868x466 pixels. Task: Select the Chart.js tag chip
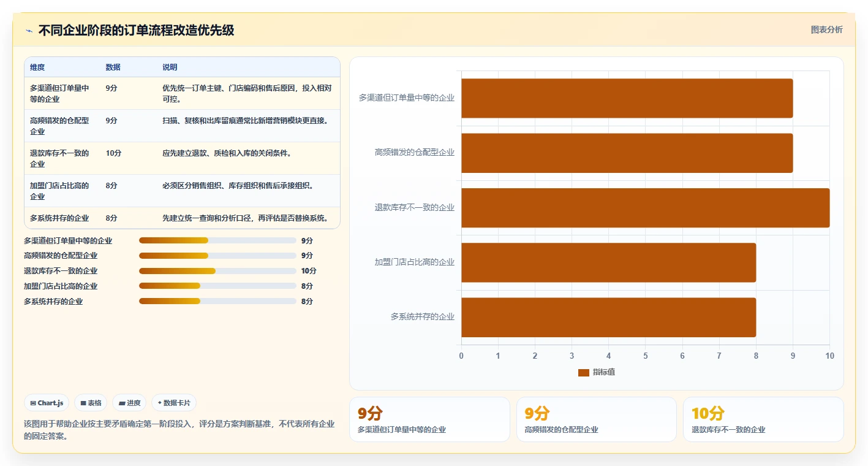(x=47, y=403)
